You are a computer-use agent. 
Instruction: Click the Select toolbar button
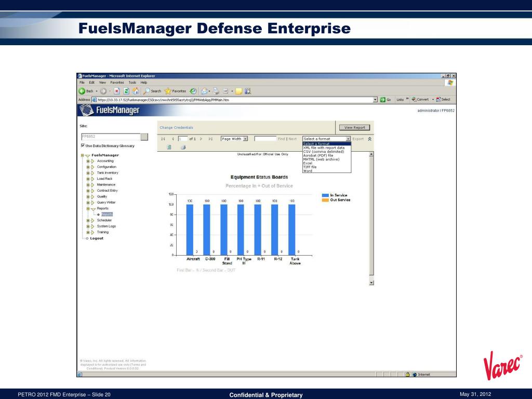(443, 99)
